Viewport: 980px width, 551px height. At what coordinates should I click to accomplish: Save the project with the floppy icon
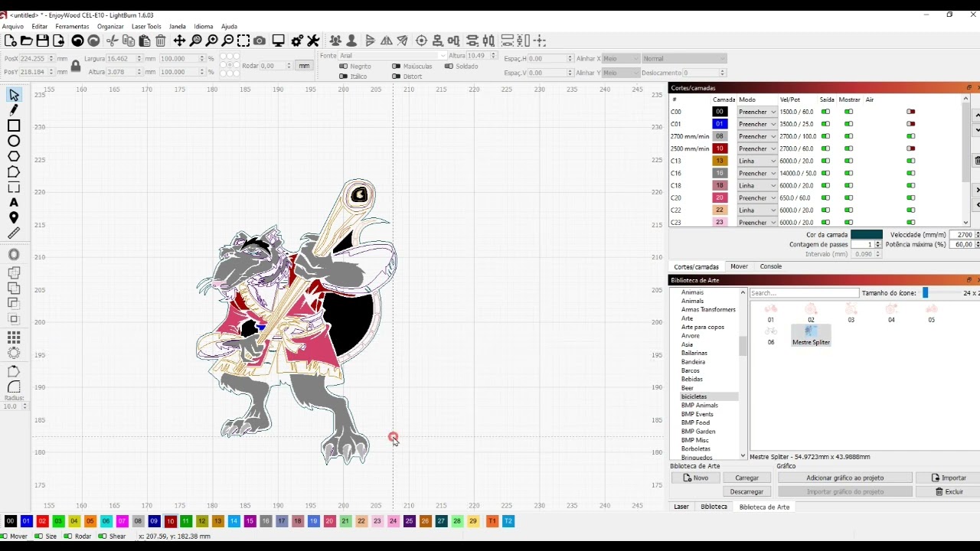[x=42, y=41]
